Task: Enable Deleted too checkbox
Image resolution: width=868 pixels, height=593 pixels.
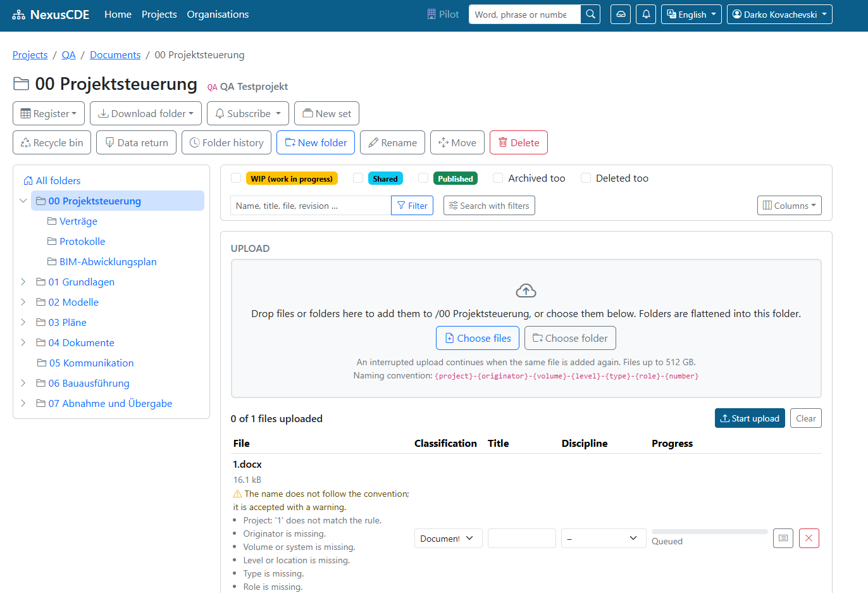Action: point(586,178)
